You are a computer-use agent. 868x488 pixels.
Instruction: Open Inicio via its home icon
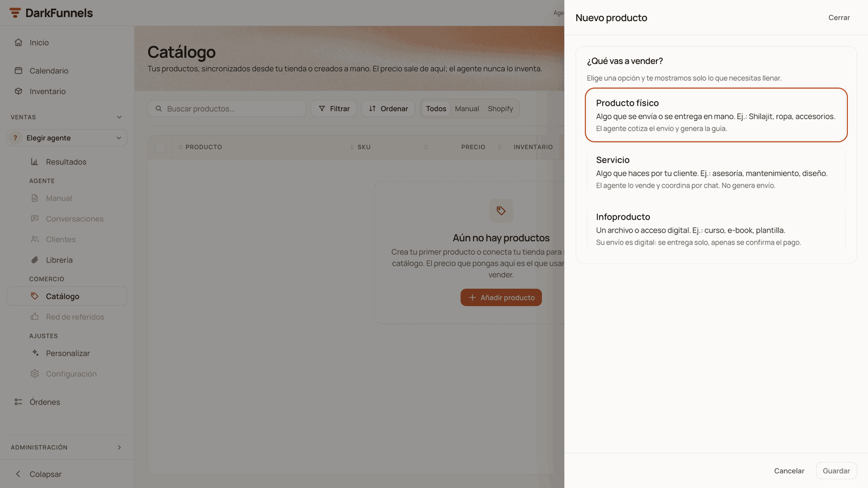(18, 42)
